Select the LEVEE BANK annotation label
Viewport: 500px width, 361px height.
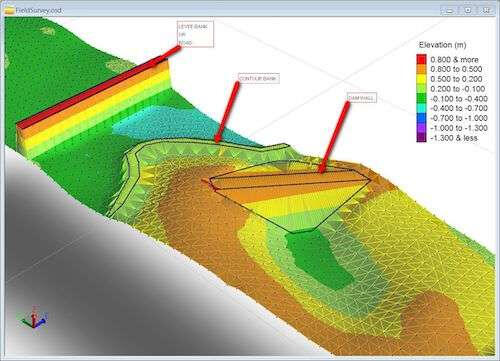tap(195, 34)
